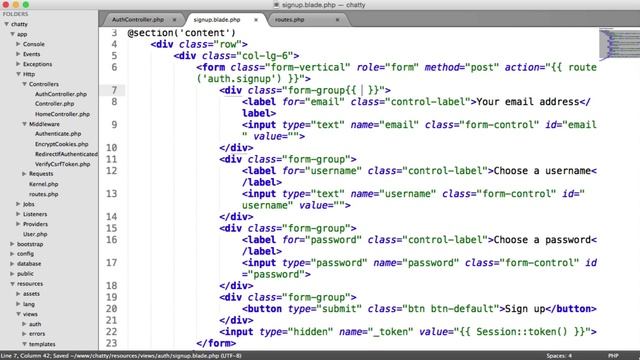The width and height of the screenshot is (640, 360).
Task: Open the PHP syntax selector
Action: (x=613, y=356)
